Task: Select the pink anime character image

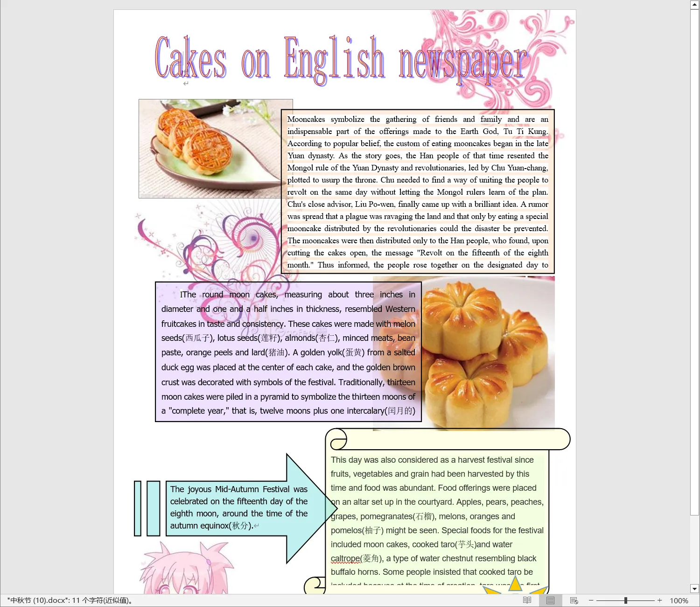Action: point(187,568)
